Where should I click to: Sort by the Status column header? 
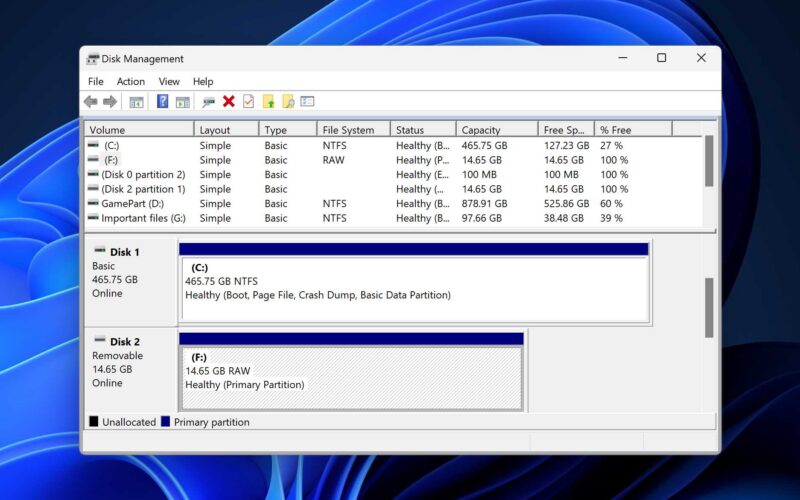click(423, 130)
